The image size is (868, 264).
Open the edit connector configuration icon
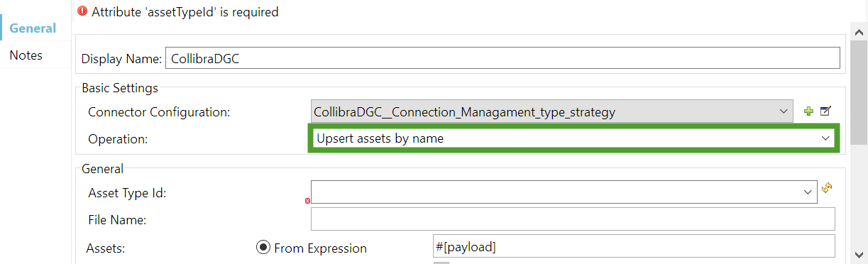click(x=825, y=111)
